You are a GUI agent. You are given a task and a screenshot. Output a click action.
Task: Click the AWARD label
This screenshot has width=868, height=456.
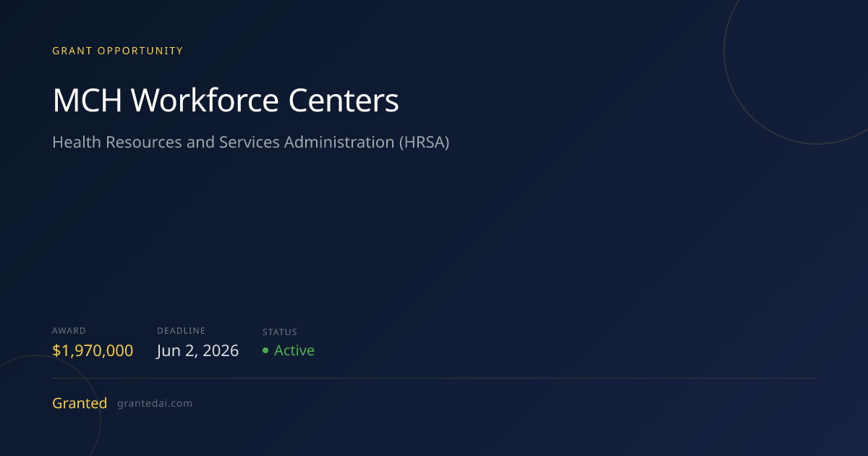tap(69, 331)
